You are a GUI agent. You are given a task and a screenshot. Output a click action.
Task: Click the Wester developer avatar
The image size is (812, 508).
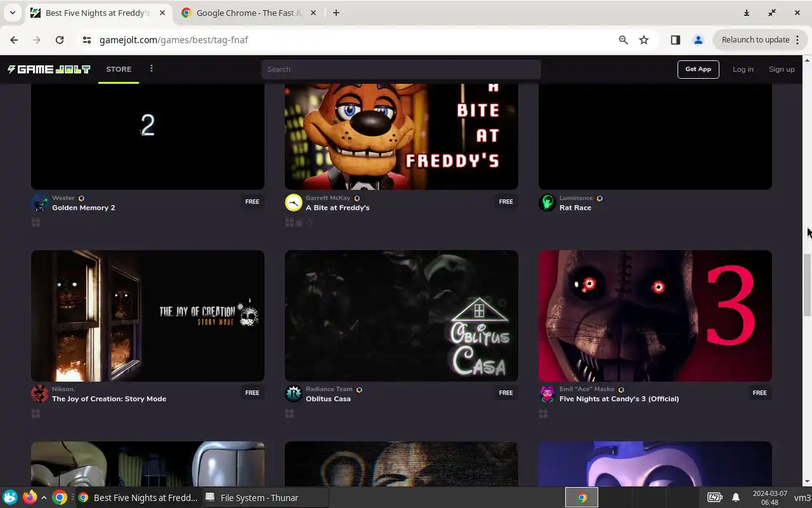40,203
